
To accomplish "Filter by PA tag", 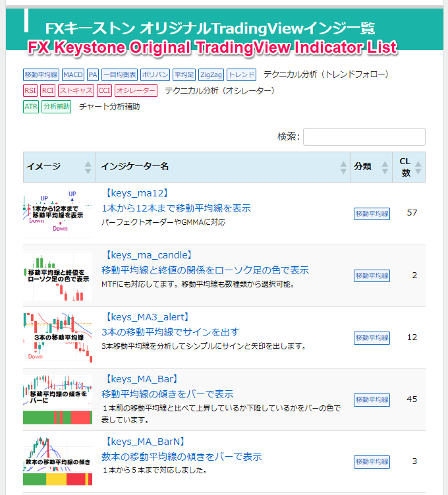I will click(x=93, y=75).
